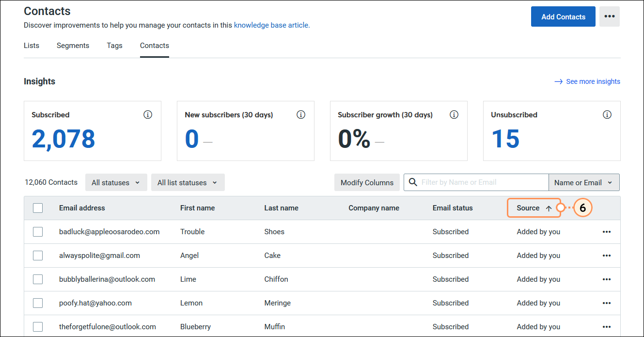Expand the All statuses dropdown
Image resolution: width=644 pixels, height=337 pixels.
pos(116,182)
